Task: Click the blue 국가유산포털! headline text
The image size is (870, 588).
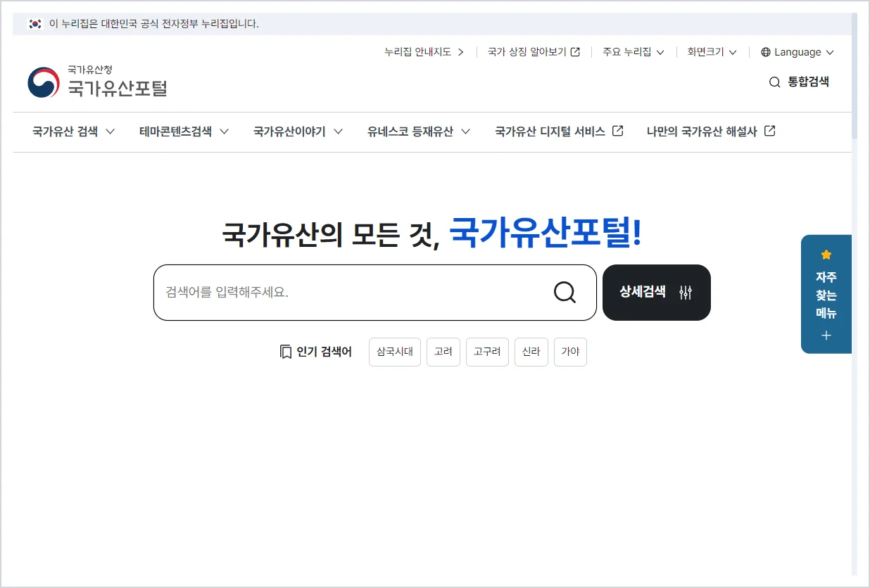Action: 546,232
